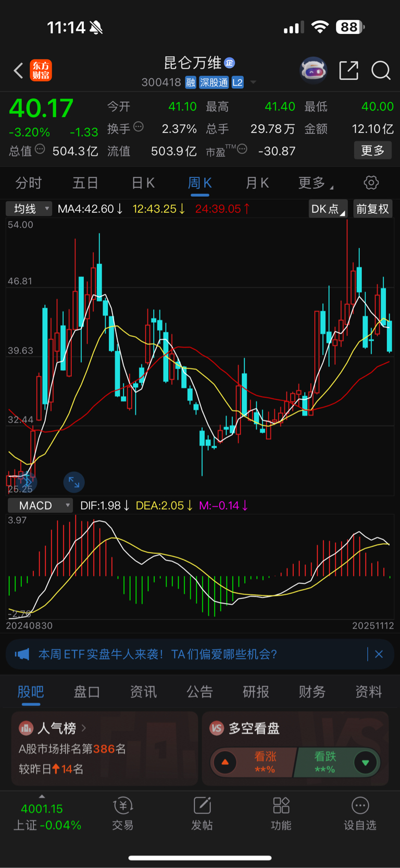Tap the 融 margin badge
Screen dimensions: 400x868
[x=191, y=82]
